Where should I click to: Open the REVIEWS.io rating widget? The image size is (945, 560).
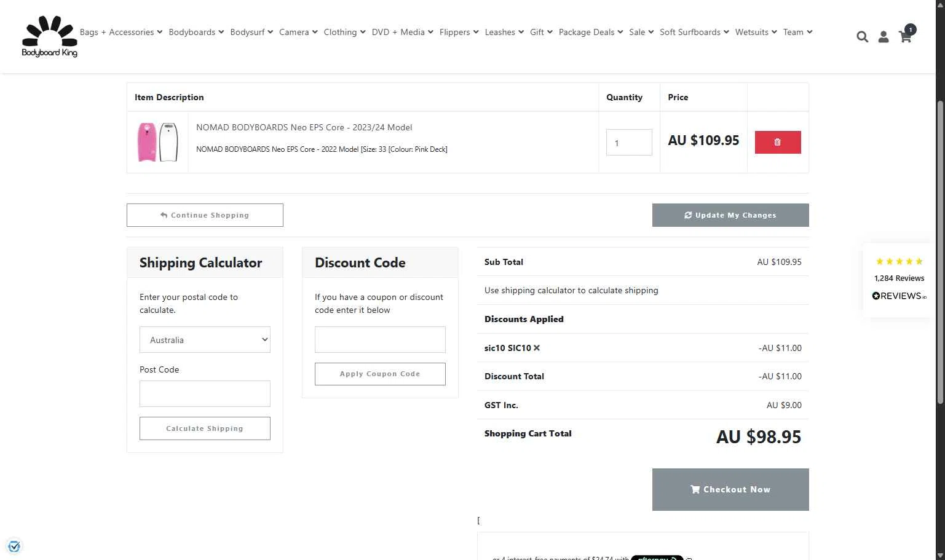[x=900, y=280]
